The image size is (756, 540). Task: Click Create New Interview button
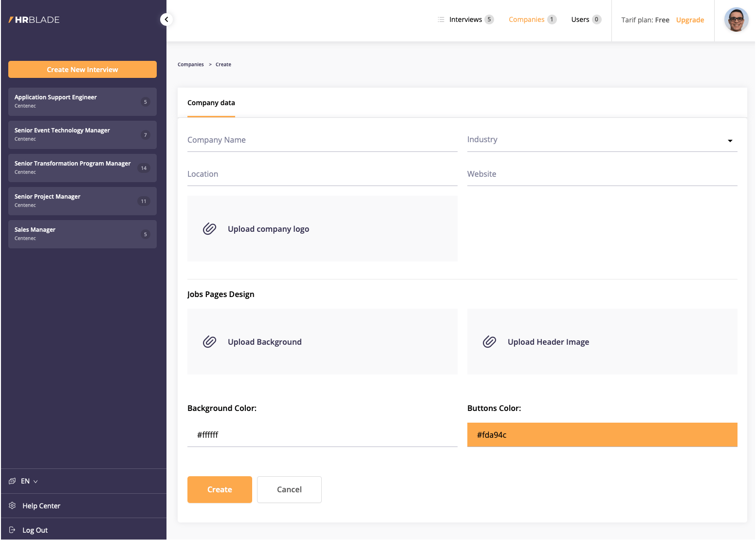tap(82, 70)
